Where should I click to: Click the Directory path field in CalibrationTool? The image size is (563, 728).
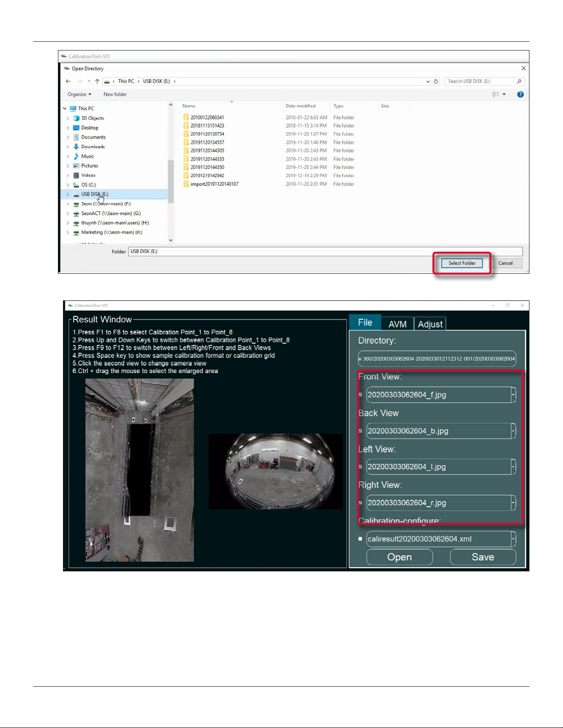tap(437, 359)
